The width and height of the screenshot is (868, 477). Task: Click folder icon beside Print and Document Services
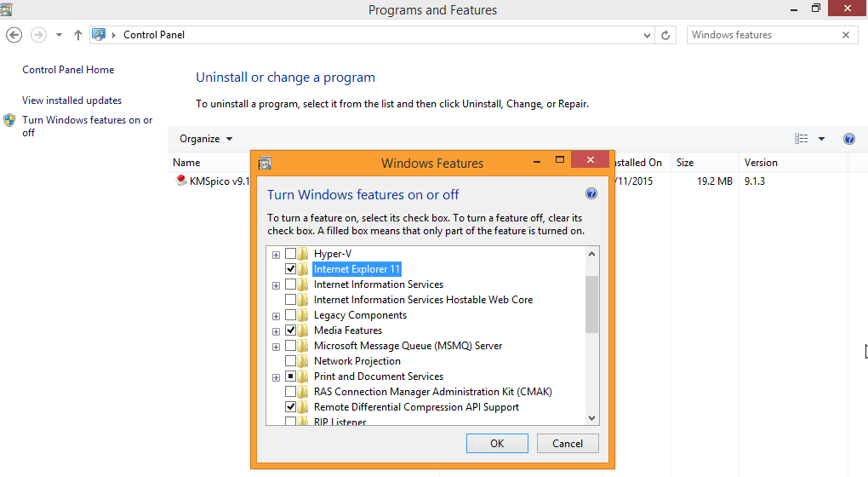pyautogui.click(x=303, y=376)
